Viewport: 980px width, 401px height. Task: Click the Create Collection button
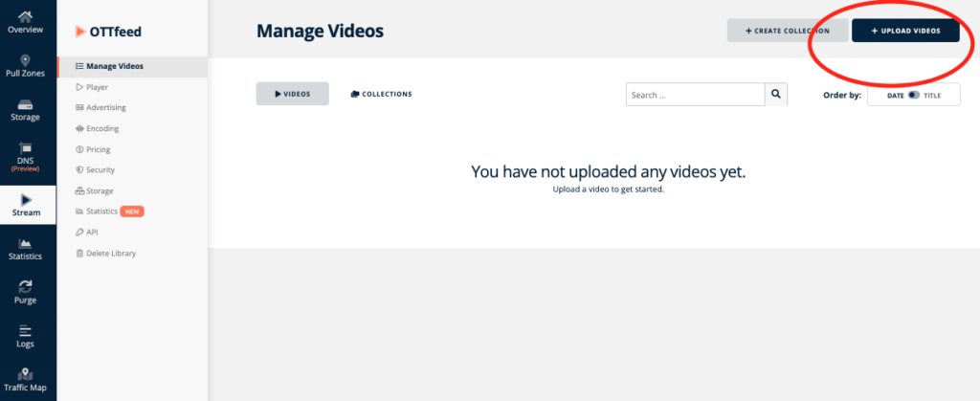(788, 31)
